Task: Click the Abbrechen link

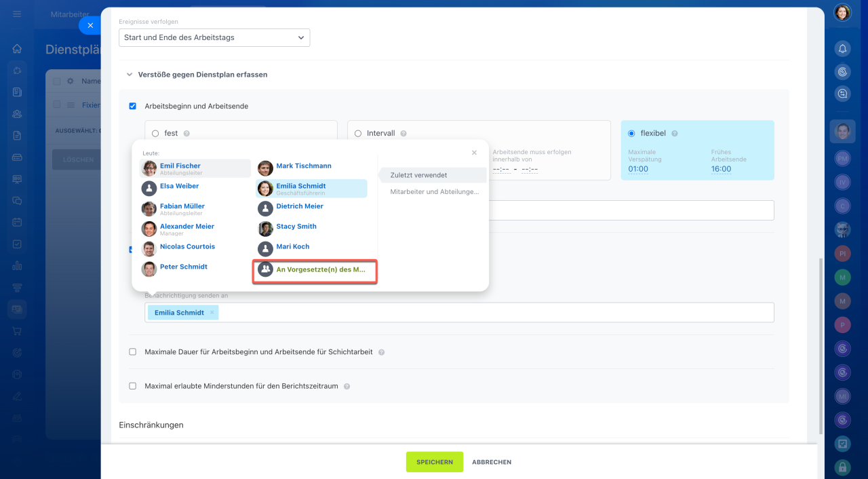Action: (x=492, y=462)
